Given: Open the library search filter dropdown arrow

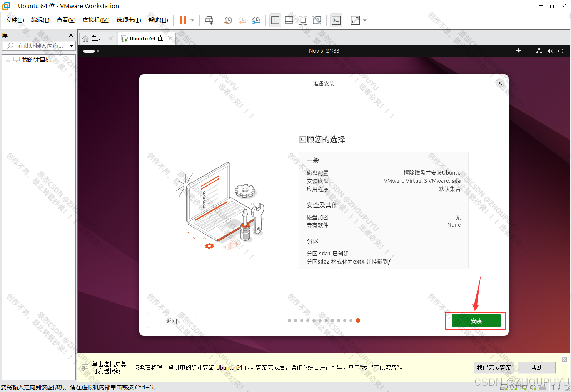Looking at the screenshot, I should 72,46.
